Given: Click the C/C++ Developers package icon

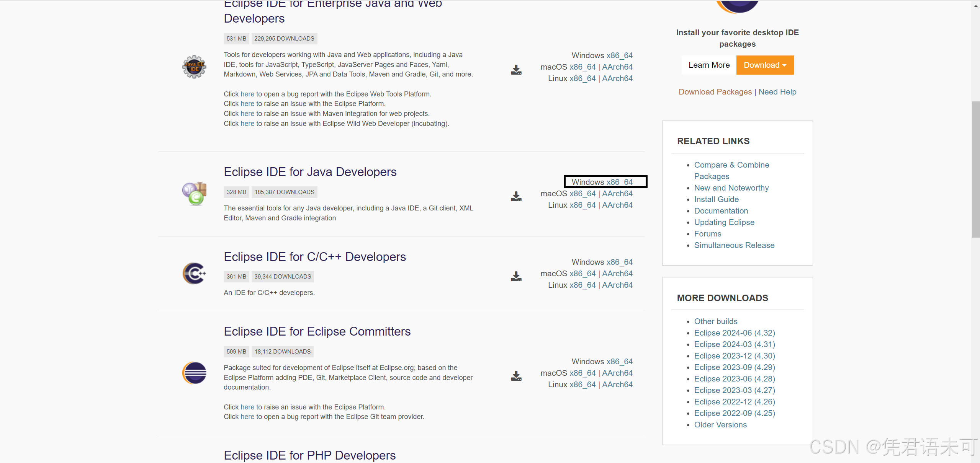Looking at the screenshot, I should click(x=194, y=273).
